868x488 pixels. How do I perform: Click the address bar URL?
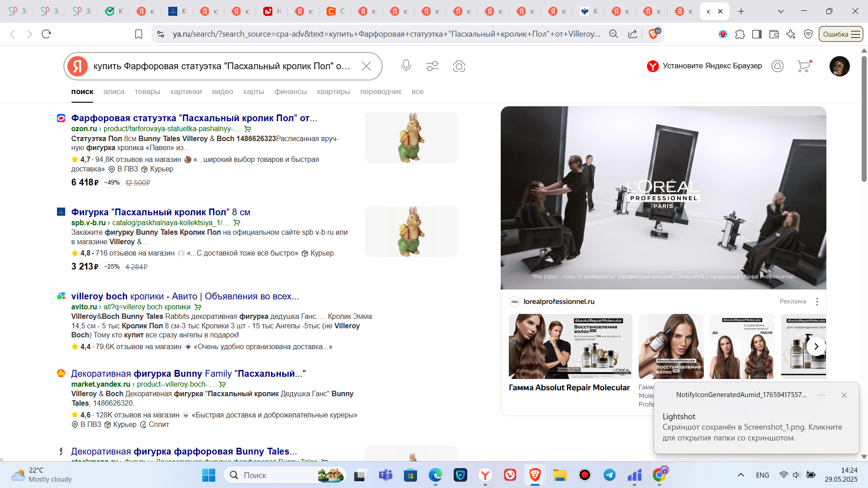point(387,34)
